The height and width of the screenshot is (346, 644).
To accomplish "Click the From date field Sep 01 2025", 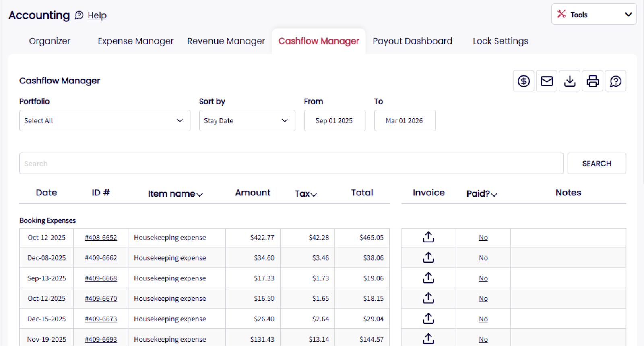I will (334, 120).
